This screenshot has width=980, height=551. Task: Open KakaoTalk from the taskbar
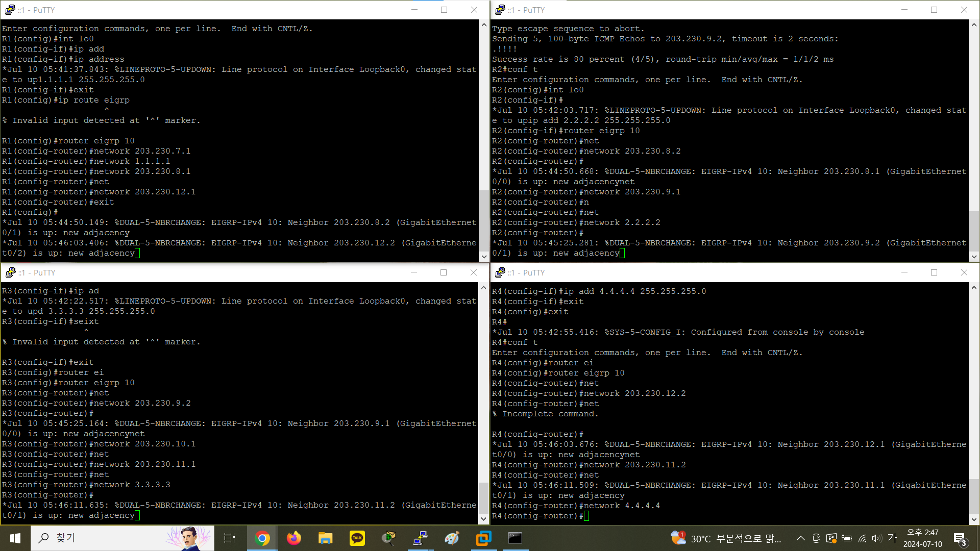(357, 538)
